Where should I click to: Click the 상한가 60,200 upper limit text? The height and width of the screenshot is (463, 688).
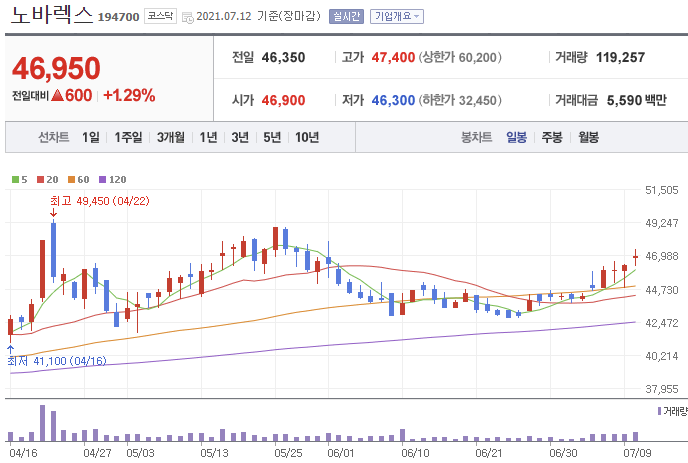tap(460, 57)
